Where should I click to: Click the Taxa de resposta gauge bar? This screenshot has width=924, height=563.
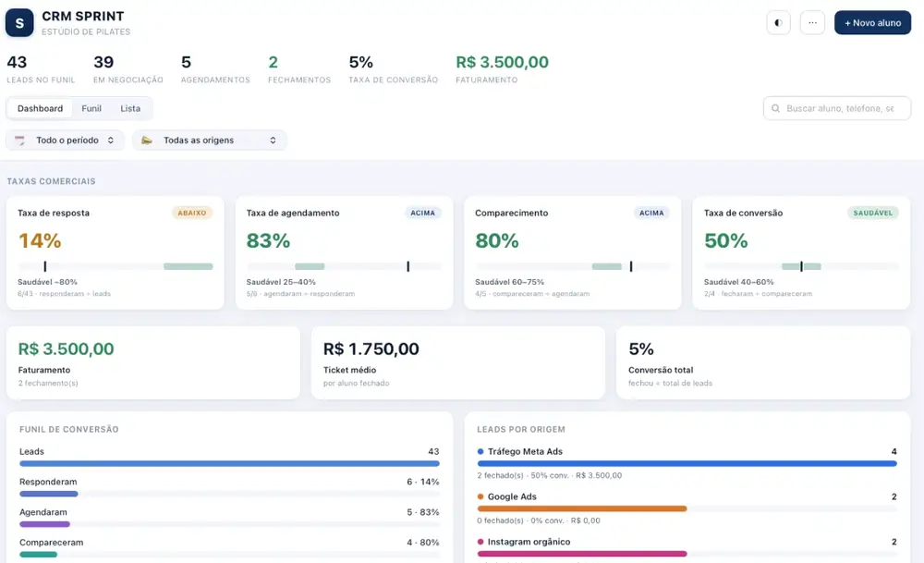click(x=115, y=266)
